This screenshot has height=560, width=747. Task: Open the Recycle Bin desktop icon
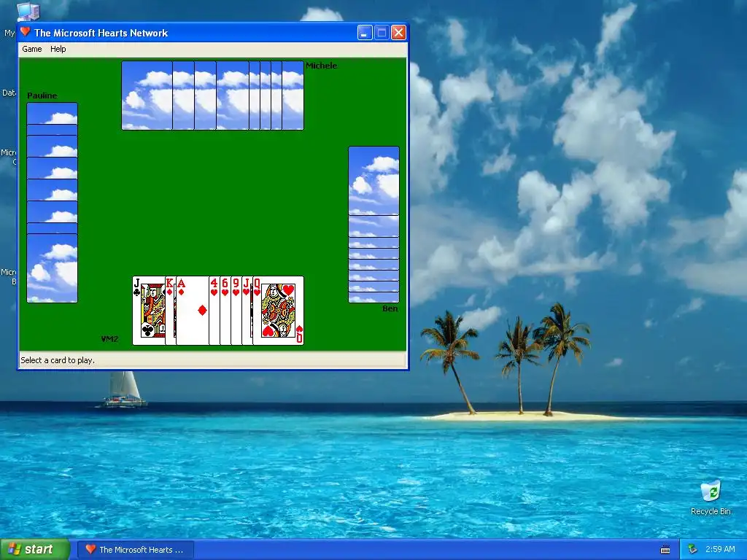click(x=711, y=497)
